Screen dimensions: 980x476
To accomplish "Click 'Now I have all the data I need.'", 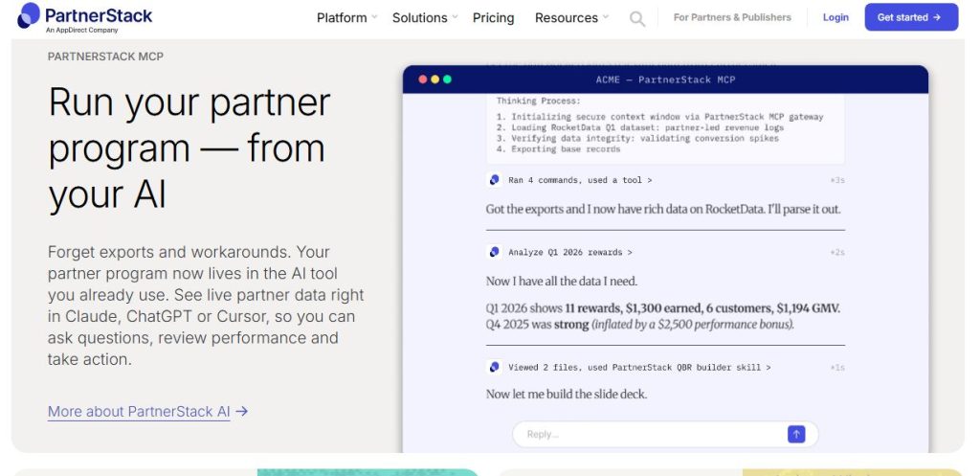I will coord(562,282).
